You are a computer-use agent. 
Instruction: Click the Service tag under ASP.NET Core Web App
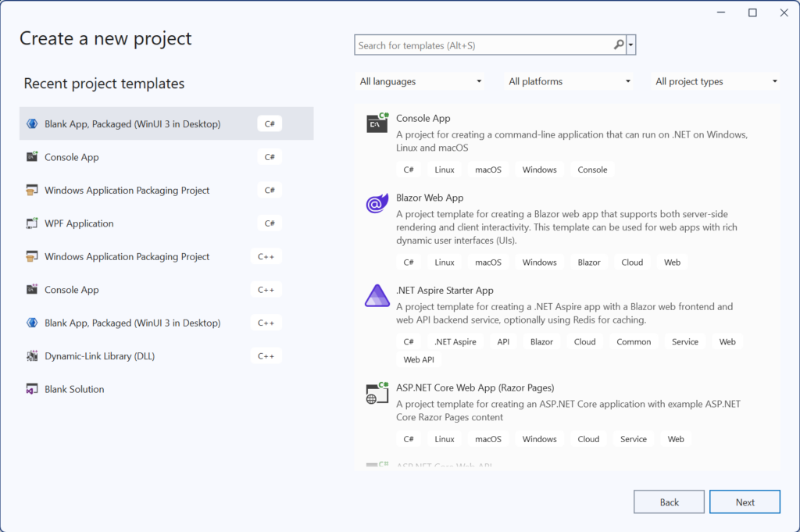pos(633,439)
